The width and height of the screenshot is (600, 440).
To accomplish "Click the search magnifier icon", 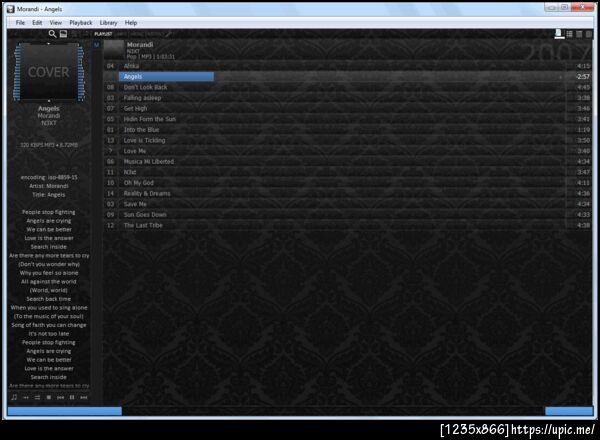I will coord(52,34).
